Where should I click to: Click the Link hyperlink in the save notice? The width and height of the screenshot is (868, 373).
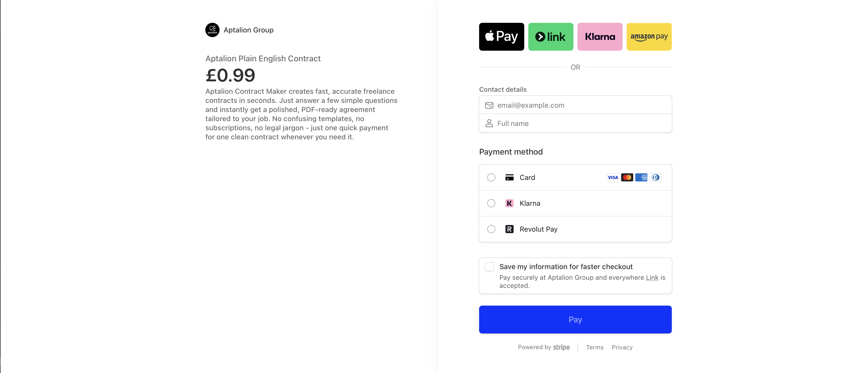(652, 277)
